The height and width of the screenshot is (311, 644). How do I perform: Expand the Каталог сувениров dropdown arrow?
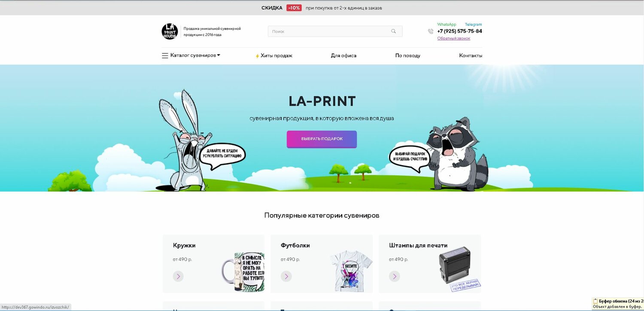coord(219,55)
